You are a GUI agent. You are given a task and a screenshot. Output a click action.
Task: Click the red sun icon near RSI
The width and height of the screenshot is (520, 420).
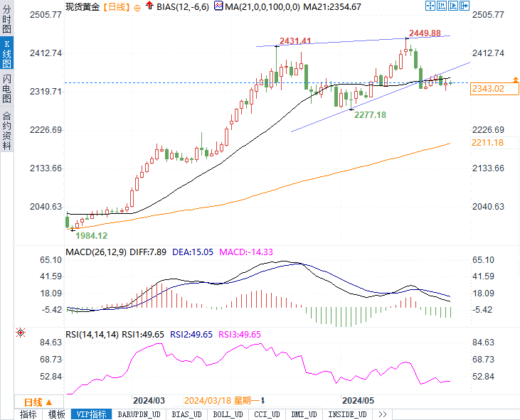(x=21, y=332)
